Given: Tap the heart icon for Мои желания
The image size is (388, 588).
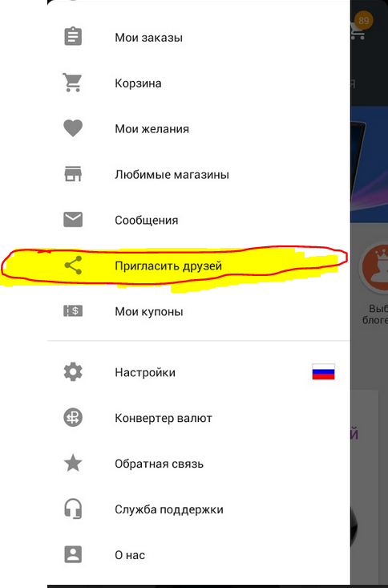Looking at the screenshot, I should click(73, 128).
